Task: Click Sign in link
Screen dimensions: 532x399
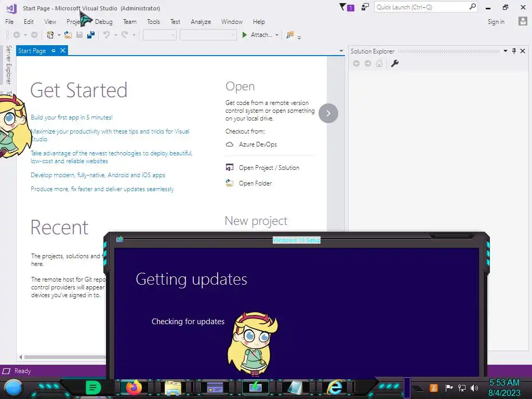Action: (x=496, y=21)
